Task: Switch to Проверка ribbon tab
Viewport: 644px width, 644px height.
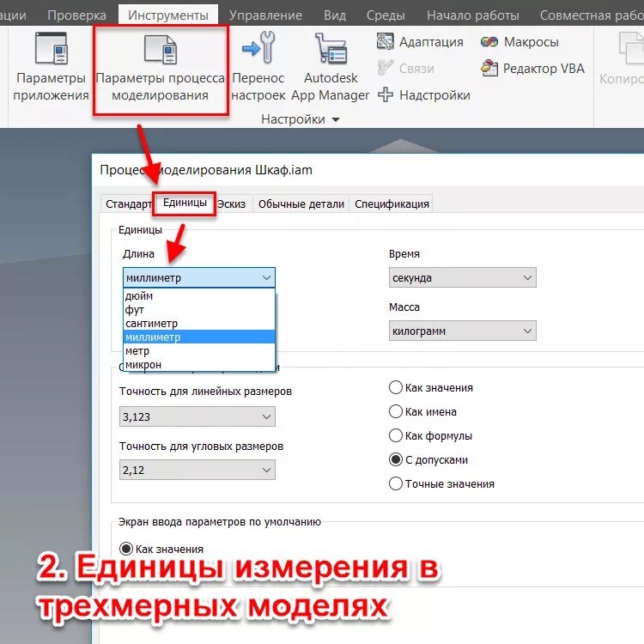Action: tap(76, 15)
